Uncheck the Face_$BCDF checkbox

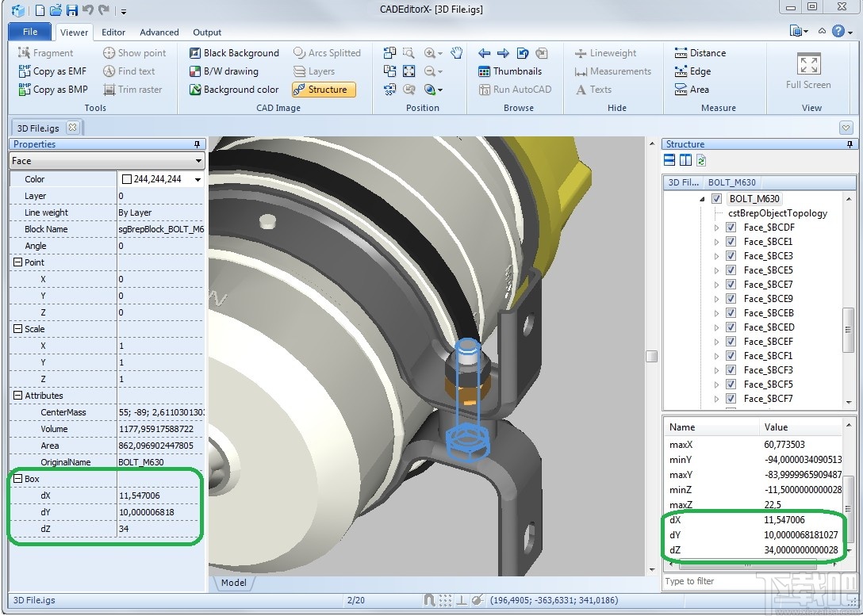pos(731,228)
